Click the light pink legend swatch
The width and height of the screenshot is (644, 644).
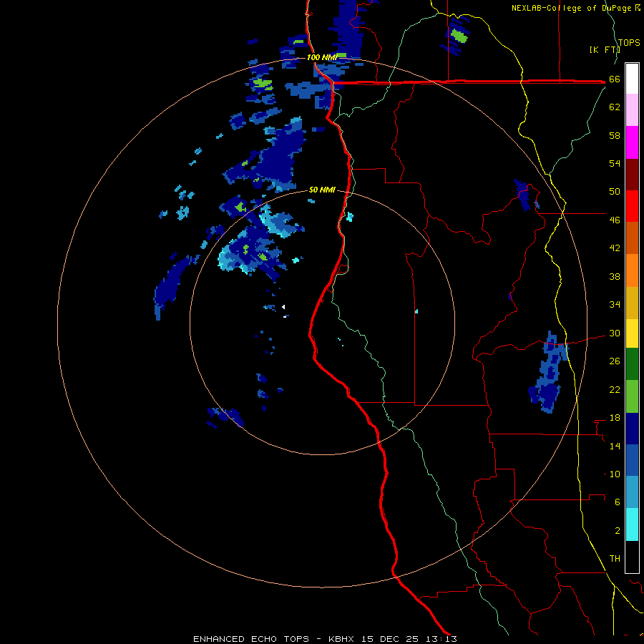[632, 110]
